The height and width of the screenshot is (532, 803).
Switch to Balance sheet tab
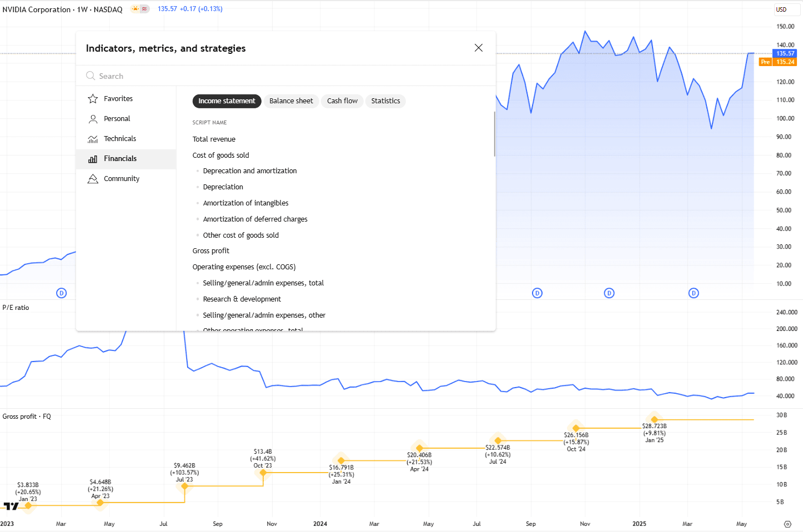point(291,101)
